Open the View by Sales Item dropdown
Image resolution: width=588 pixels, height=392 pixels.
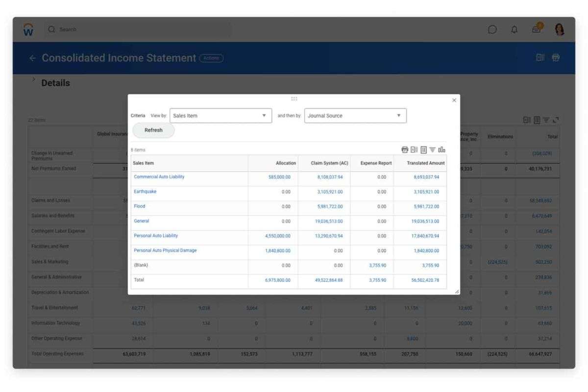(220, 116)
